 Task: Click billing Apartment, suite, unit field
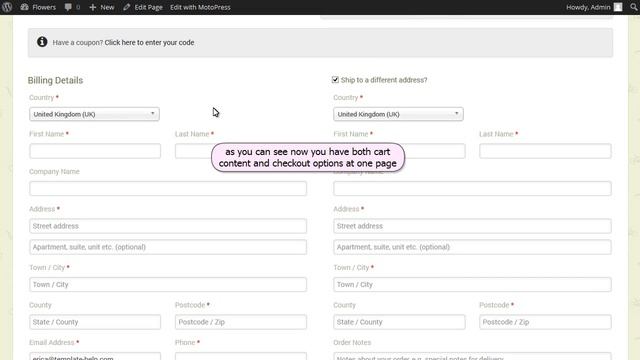[168, 247]
